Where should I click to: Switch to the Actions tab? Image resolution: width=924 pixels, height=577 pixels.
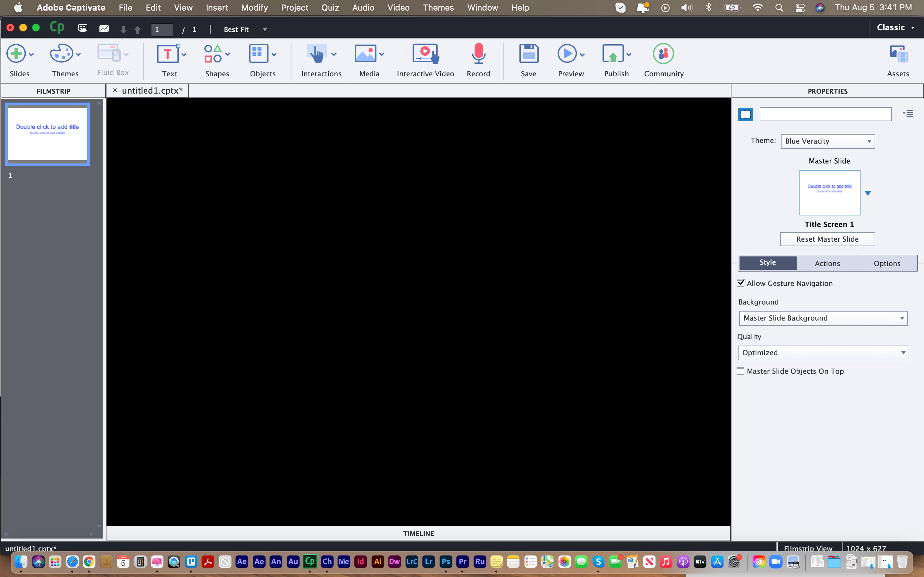coord(827,263)
